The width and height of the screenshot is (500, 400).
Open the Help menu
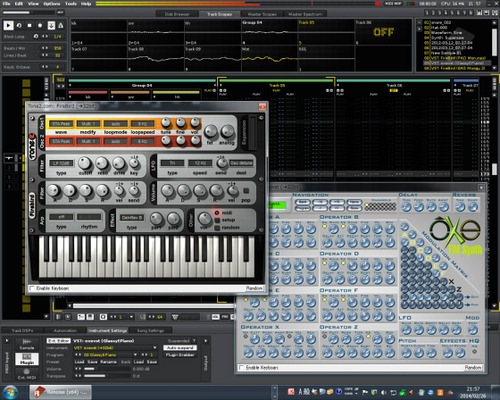click(x=86, y=4)
